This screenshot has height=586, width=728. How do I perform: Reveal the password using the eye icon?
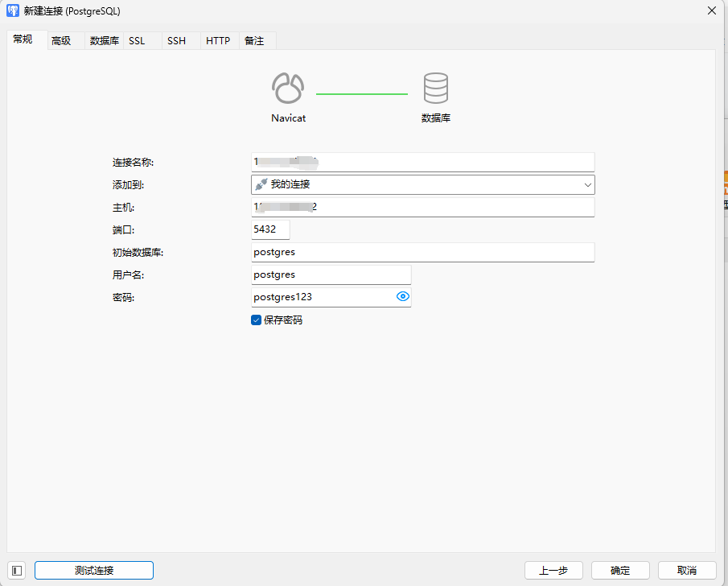click(x=401, y=296)
